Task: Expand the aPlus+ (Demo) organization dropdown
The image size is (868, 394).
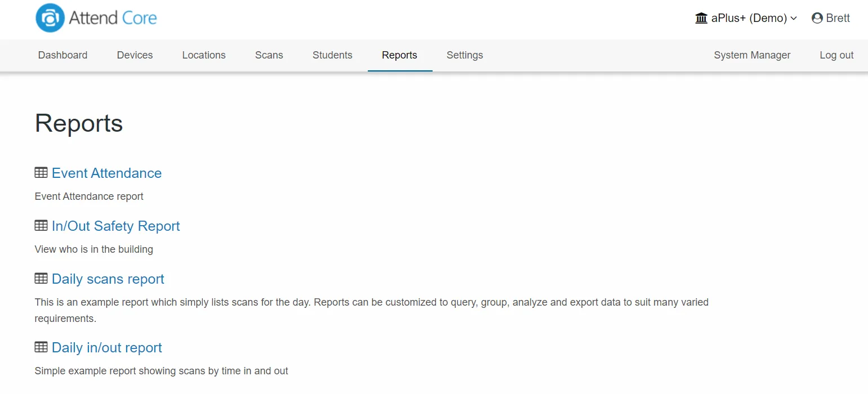Action: (x=746, y=18)
